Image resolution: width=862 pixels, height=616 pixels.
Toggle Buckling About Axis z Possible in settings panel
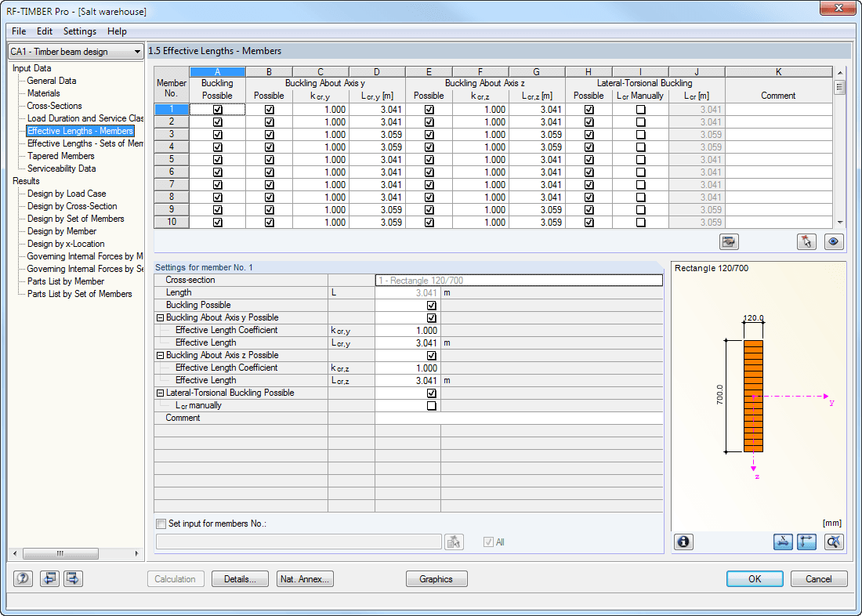click(x=432, y=355)
